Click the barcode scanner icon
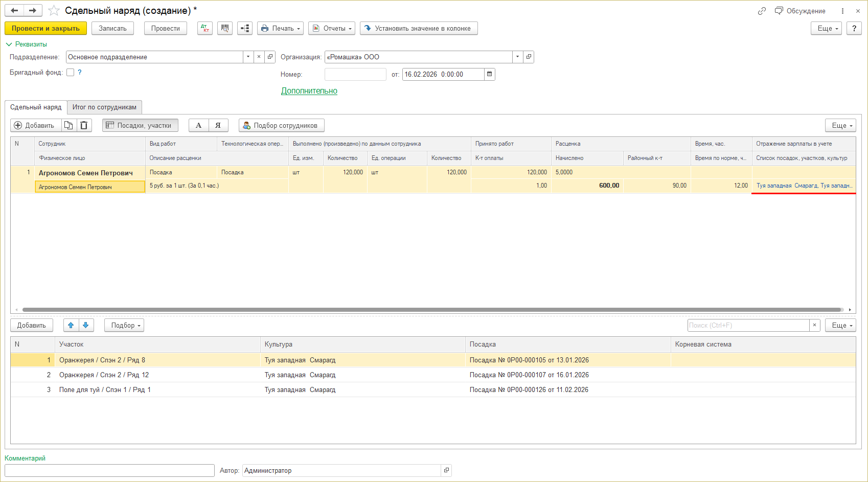Screen dimensions: 868x482 tap(225, 28)
